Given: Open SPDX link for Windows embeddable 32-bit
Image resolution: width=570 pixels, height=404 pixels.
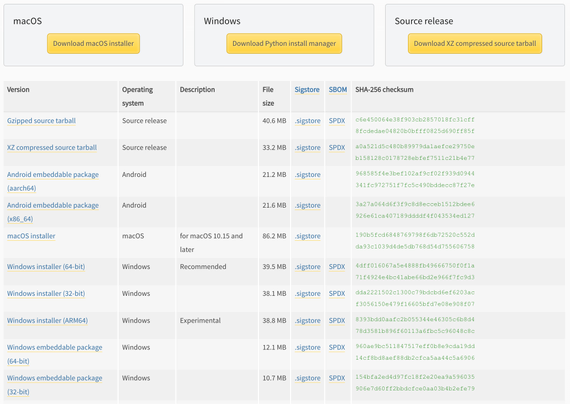Looking at the screenshot, I should [x=337, y=378].
